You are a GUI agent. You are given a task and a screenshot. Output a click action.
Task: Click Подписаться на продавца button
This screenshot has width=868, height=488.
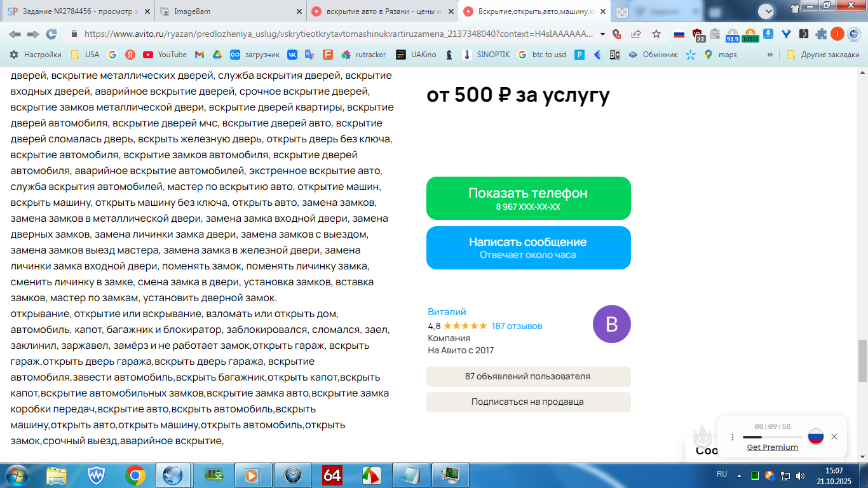[529, 402]
